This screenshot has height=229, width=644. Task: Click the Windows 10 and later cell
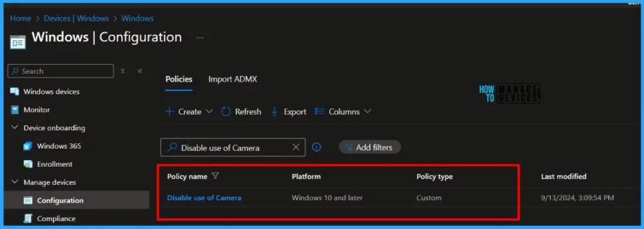pos(327,198)
